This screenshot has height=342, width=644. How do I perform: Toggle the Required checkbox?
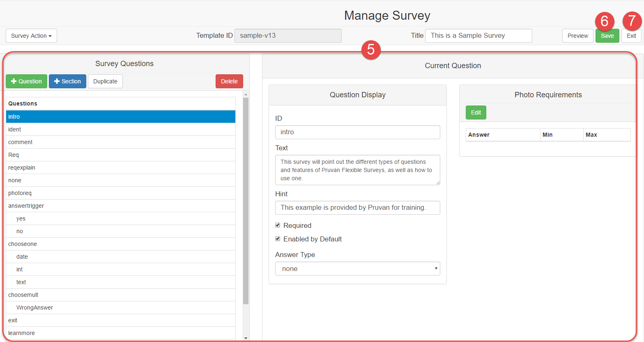(x=278, y=225)
